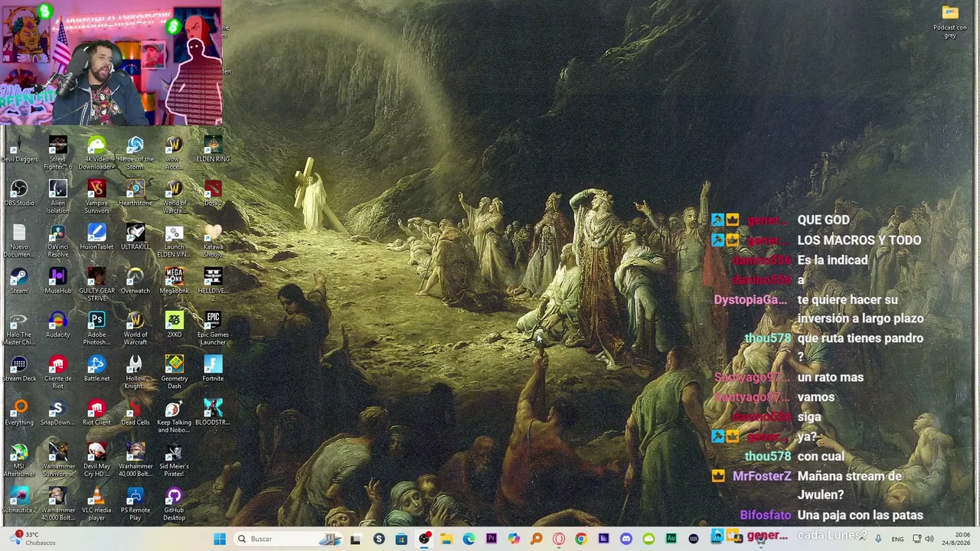The image size is (980, 551).
Task: Click the Hearthstone desktop icon
Action: coord(136,193)
